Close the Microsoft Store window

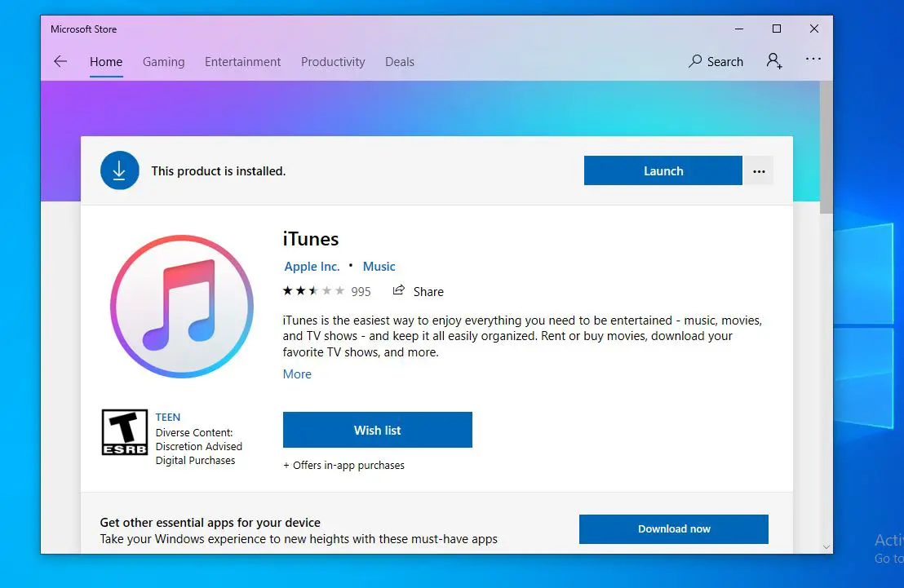(814, 29)
